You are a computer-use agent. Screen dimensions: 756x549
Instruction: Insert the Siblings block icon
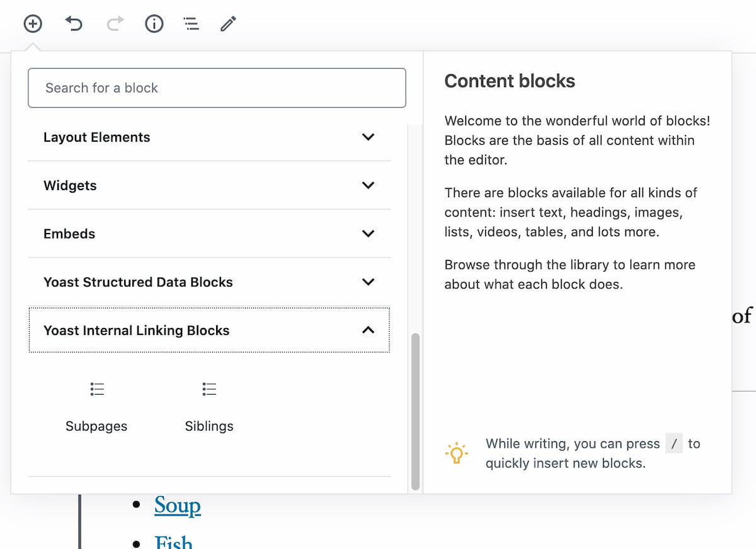209,390
